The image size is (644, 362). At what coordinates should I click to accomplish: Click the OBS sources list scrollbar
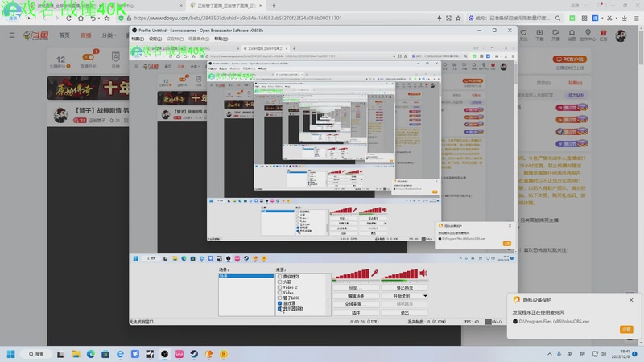click(x=328, y=303)
